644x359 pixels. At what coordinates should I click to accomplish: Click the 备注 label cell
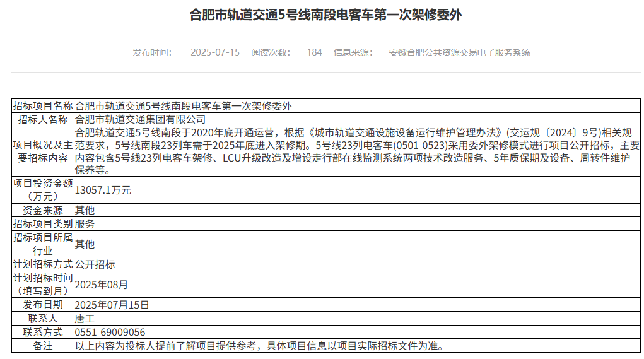tap(43, 346)
